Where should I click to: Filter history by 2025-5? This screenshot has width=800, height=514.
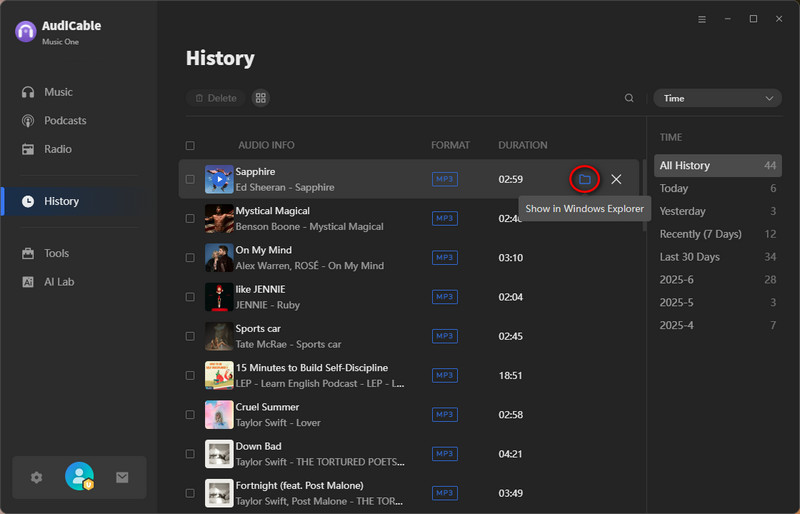tap(717, 303)
